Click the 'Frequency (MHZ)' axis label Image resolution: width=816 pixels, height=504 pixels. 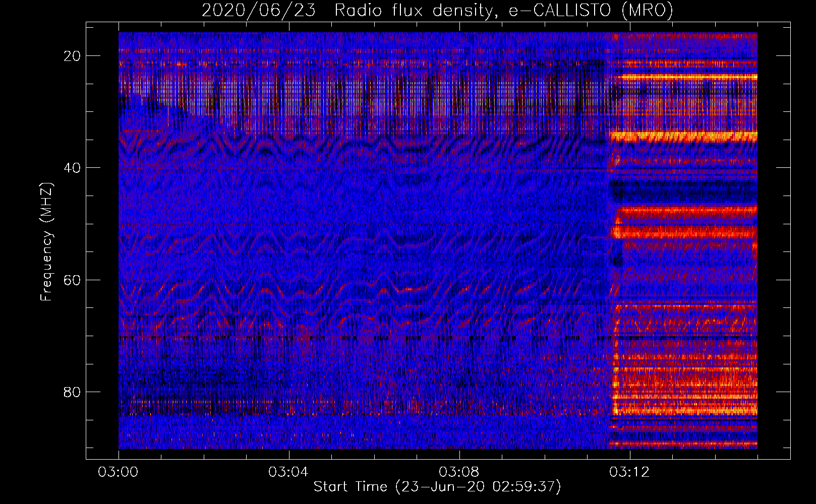(46, 242)
